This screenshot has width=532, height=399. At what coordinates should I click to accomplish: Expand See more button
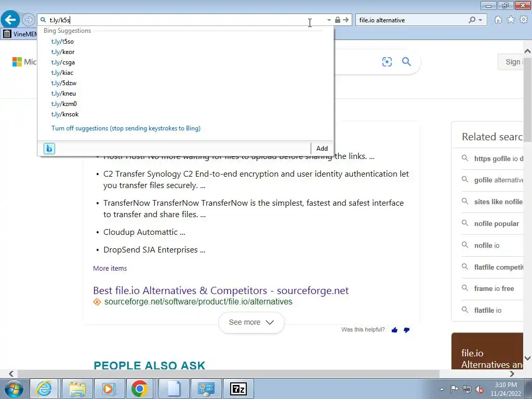[251, 322]
